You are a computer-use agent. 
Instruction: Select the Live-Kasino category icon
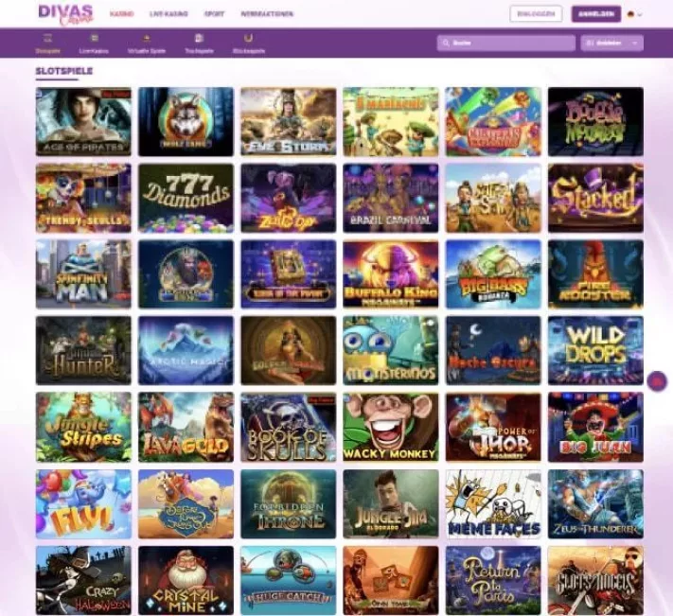click(94, 38)
